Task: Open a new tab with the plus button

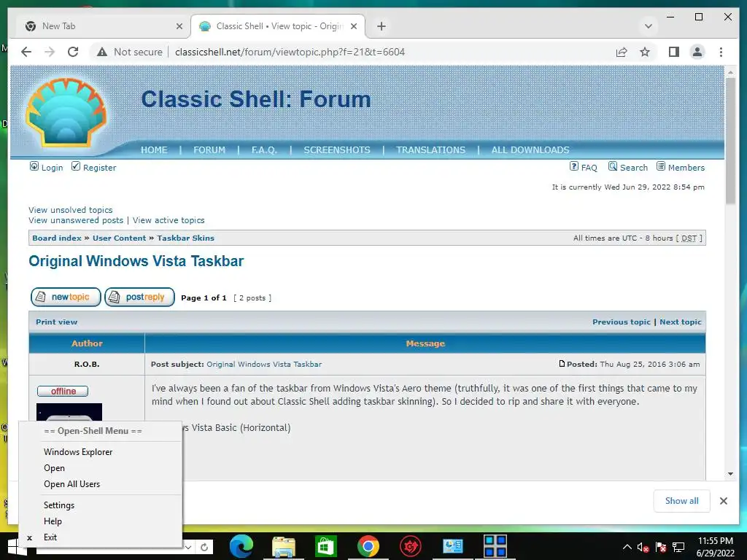Action: pos(381,26)
